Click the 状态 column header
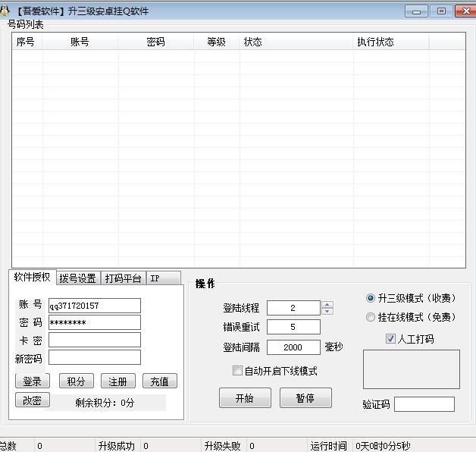 point(296,42)
